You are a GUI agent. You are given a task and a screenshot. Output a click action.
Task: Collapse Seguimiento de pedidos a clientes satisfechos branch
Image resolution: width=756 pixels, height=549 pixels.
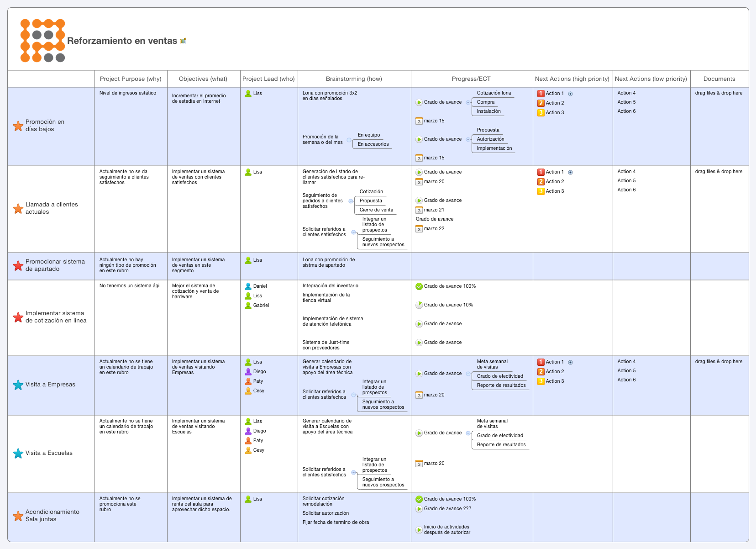(x=351, y=201)
